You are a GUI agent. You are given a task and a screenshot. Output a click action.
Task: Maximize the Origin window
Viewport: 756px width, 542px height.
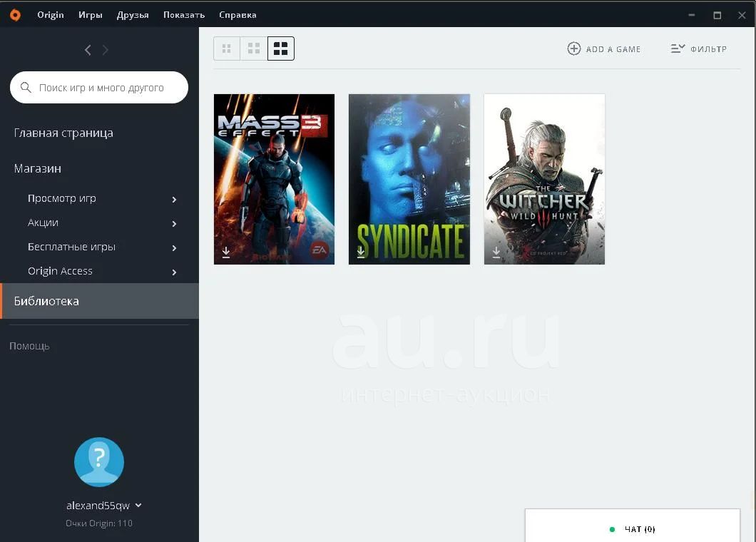click(717, 15)
